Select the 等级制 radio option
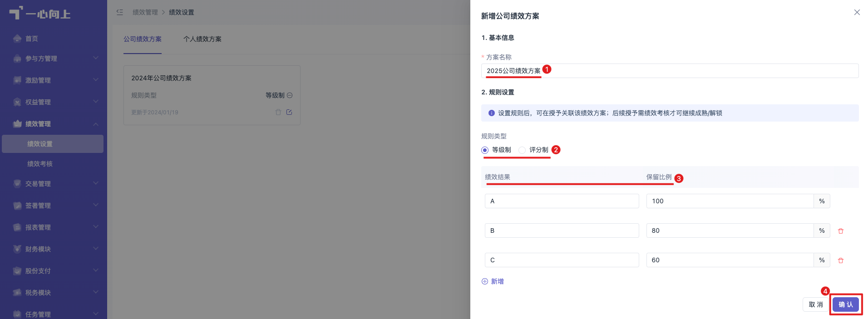868x319 pixels. (x=485, y=150)
